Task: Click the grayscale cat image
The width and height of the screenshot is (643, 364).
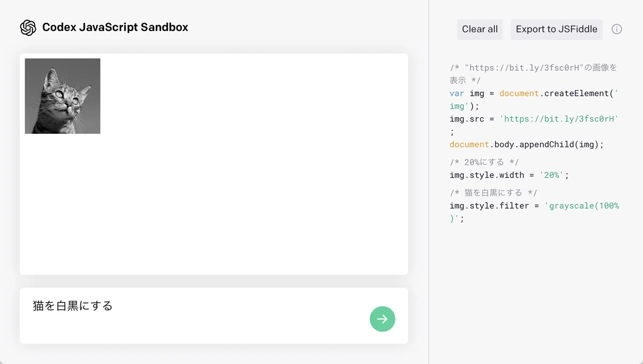Action: [x=63, y=96]
